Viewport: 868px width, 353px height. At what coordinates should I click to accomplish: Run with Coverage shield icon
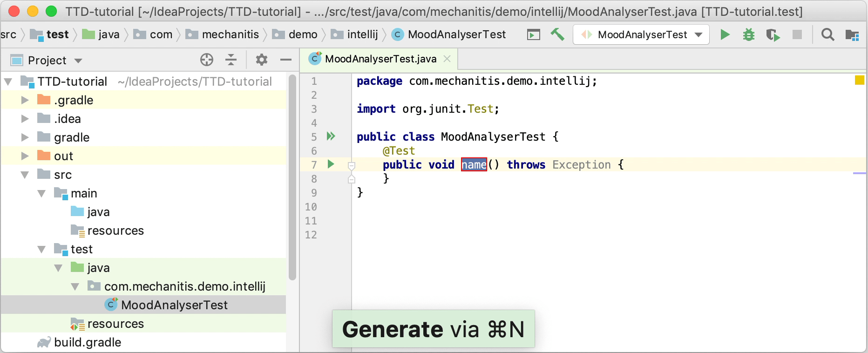point(773,34)
